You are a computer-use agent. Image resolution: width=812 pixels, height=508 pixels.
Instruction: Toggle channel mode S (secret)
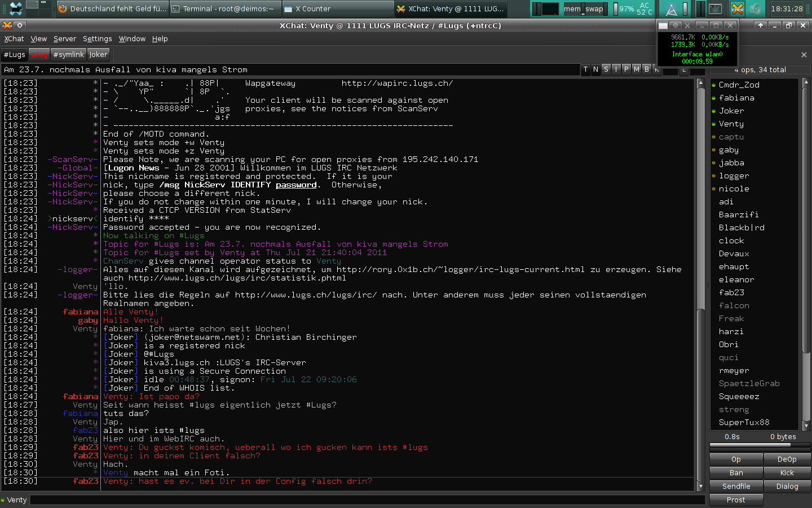[606, 69]
